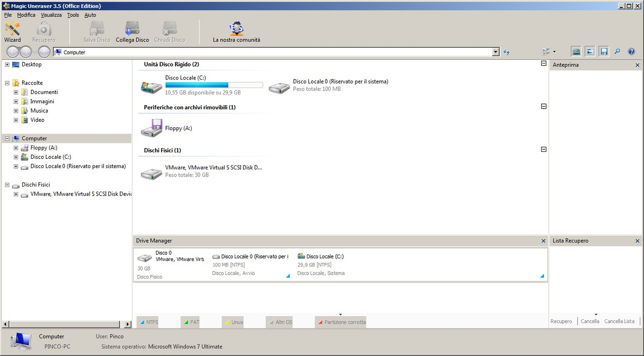Expand the Musica tree node
This screenshot has height=356, width=644.
16,111
